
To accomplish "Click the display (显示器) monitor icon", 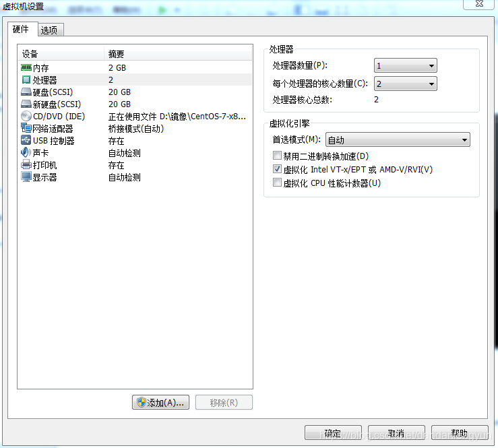I will coord(26,177).
